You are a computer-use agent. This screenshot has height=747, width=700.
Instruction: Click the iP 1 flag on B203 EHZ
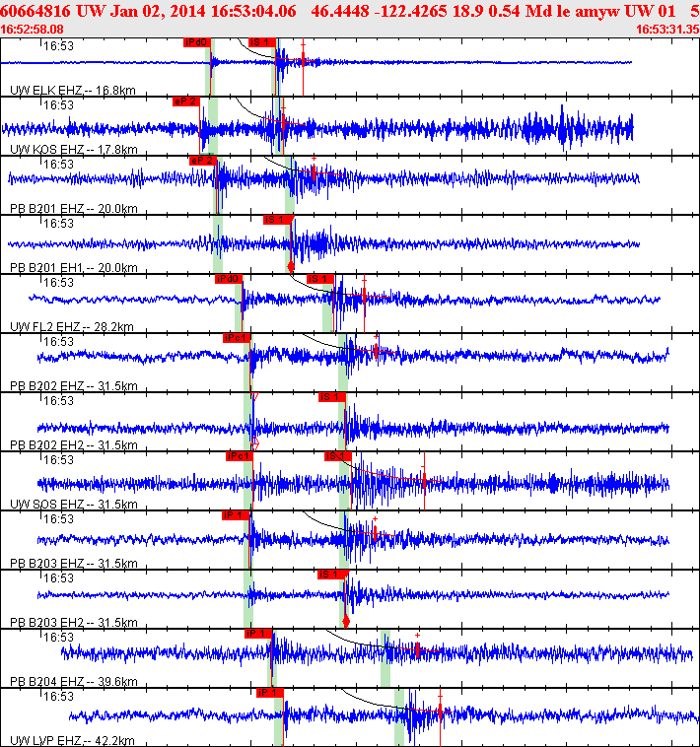(x=236, y=515)
